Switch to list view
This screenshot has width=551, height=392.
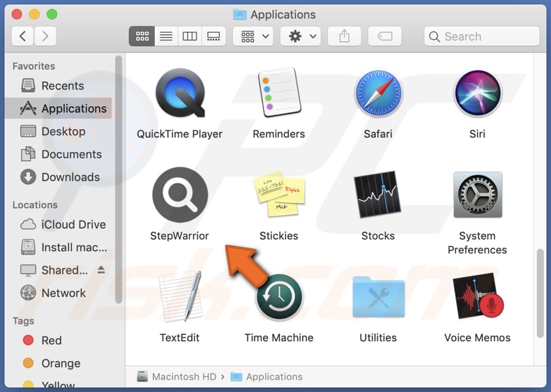point(166,36)
